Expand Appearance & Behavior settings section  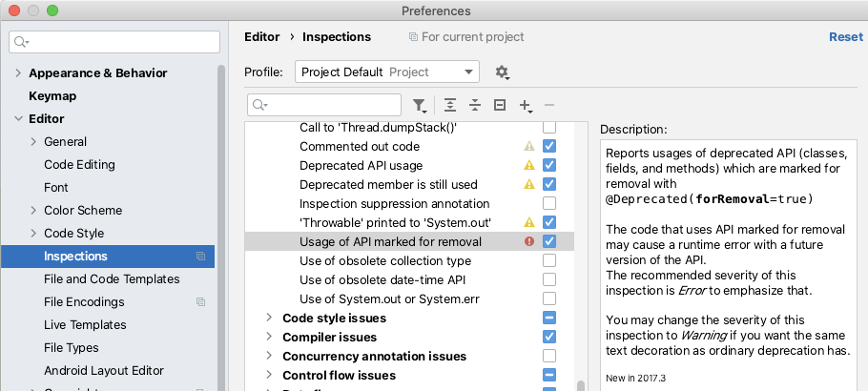[x=18, y=73]
